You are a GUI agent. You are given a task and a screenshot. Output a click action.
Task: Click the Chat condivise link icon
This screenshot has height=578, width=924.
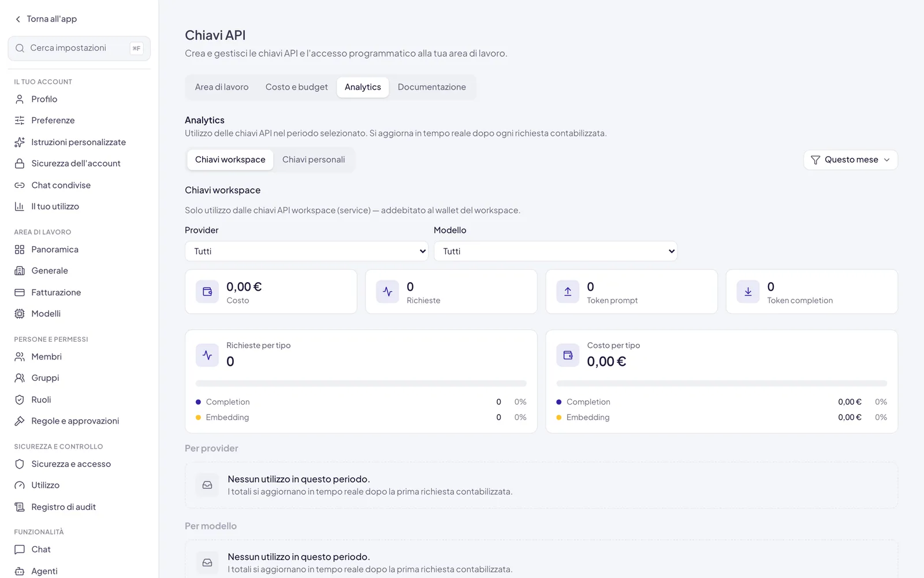coord(20,185)
